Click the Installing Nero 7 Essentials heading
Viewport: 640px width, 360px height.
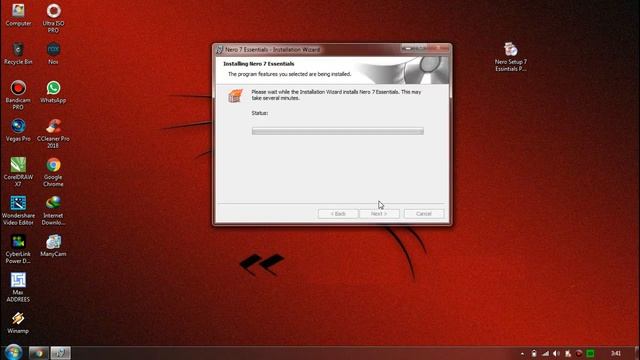pyautogui.click(x=259, y=64)
